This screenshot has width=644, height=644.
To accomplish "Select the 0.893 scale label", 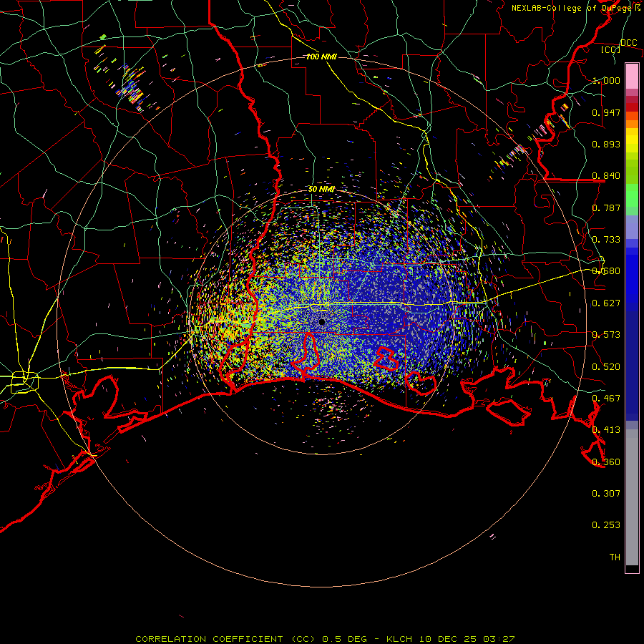I will (606, 144).
